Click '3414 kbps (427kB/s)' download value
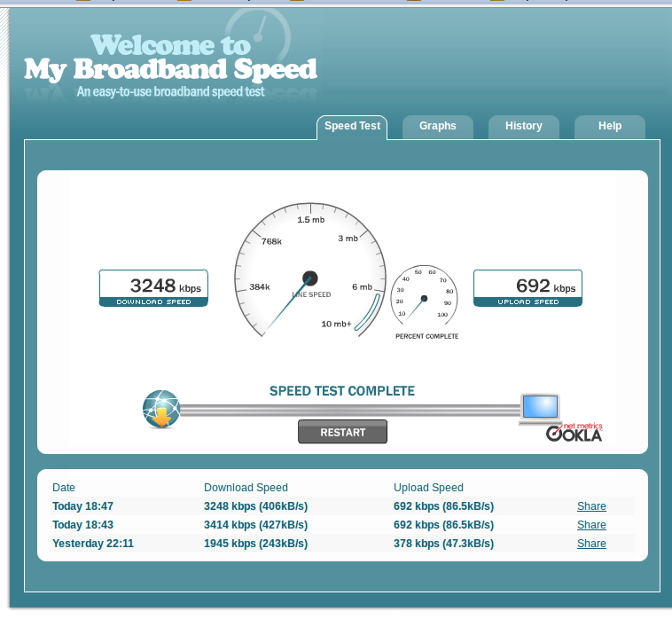The width and height of the screenshot is (672, 619). pos(256,525)
